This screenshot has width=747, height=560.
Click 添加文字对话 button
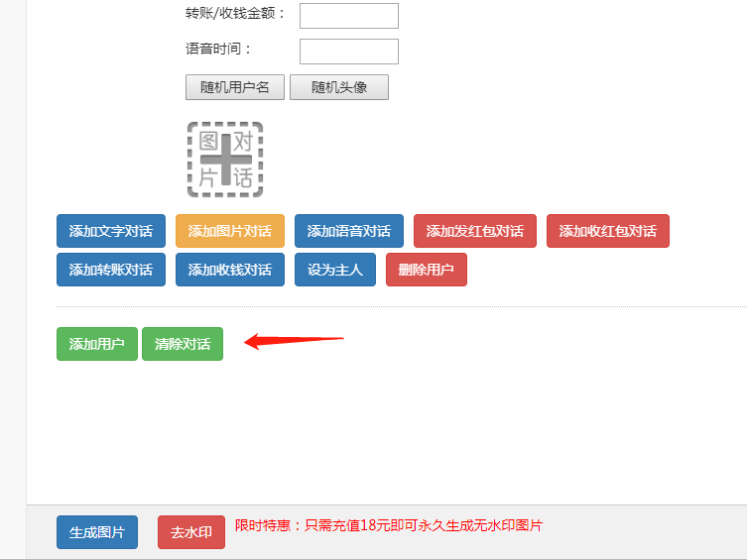pos(111,231)
